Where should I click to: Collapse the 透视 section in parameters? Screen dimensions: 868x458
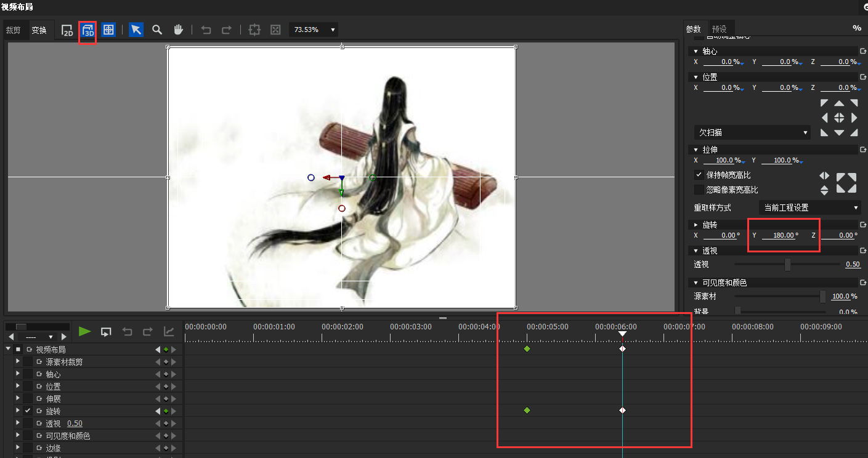click(x=696, y=251)
